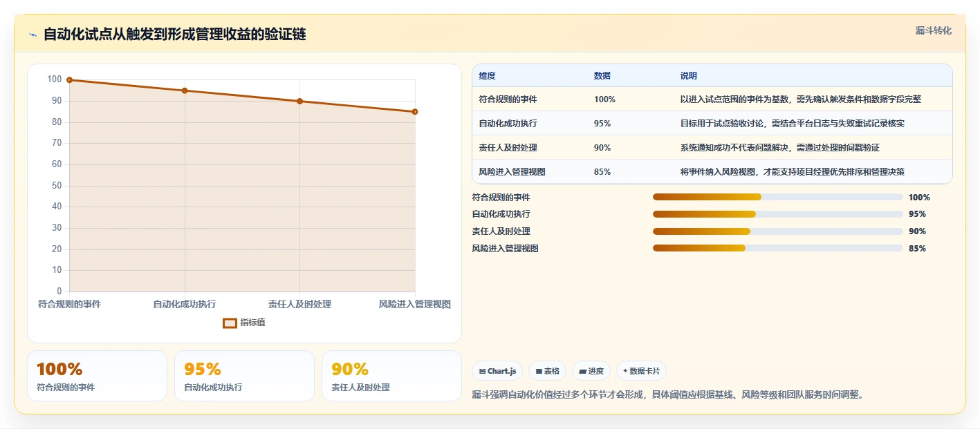Image resolution: width=980 pixels, height=429 pixels.
Task: Click x-axis label 符合规则的事件 under chart
Action: pyautogui.click(x=69, y=304)
